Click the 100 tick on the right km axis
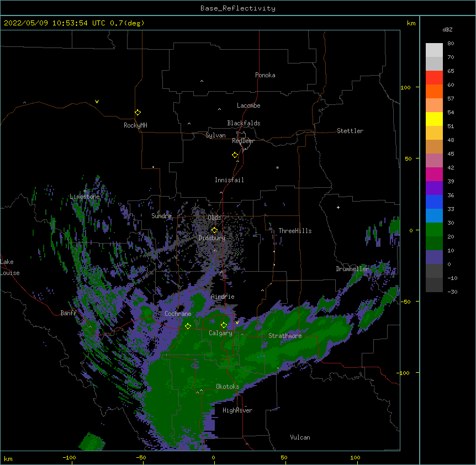 tap(405, 87)
